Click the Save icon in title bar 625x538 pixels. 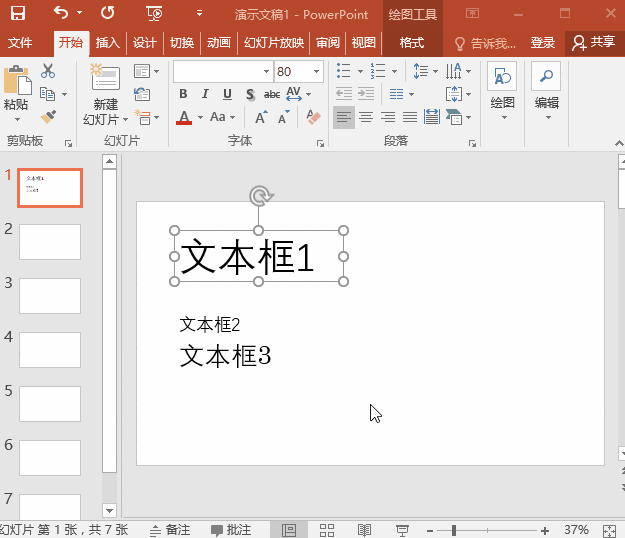(x=18, y=13)
